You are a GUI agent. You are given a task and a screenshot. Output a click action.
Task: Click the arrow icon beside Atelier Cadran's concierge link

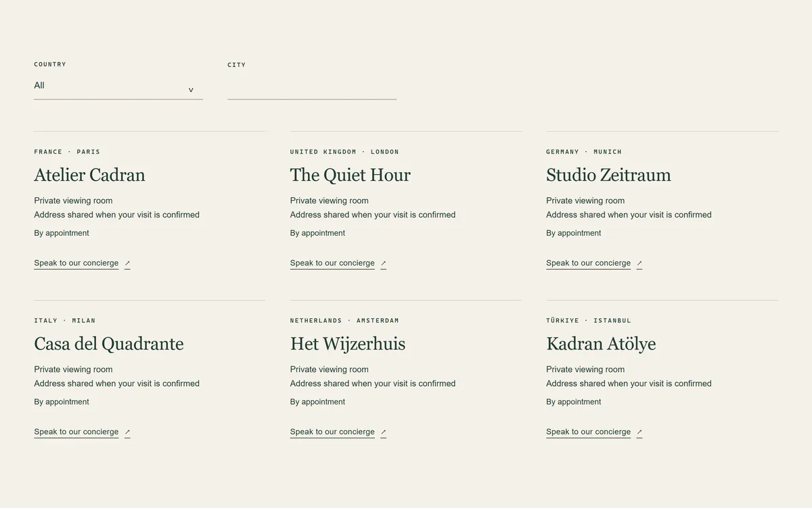coord(127,263)
